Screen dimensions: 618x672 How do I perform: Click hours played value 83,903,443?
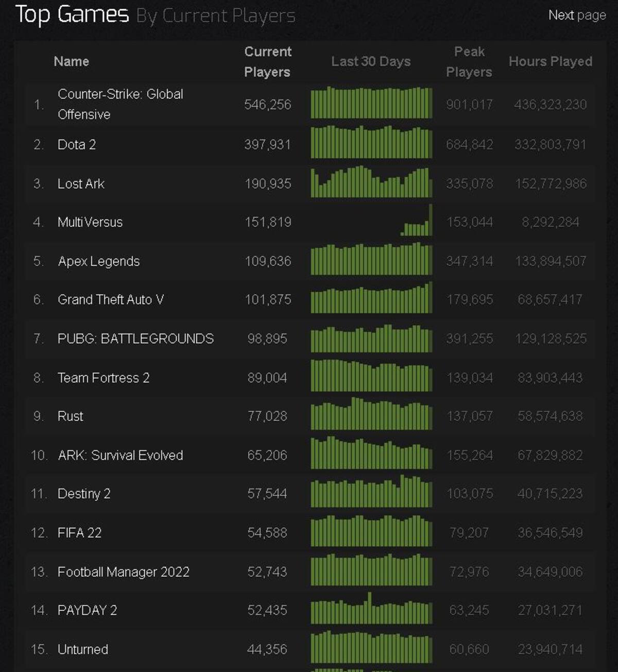point(551,378)
